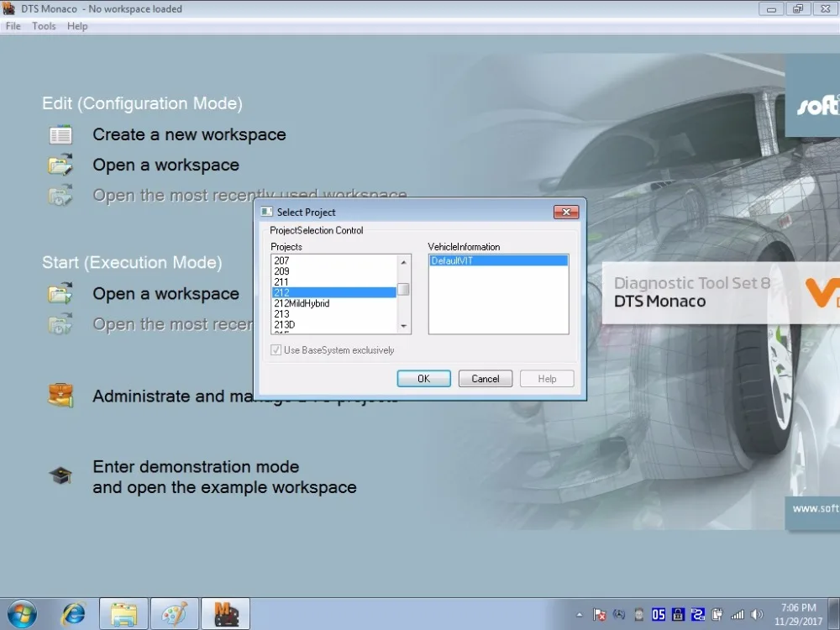
Task: Click Open a workspace under Execution Mode
Action: (166, 293)
